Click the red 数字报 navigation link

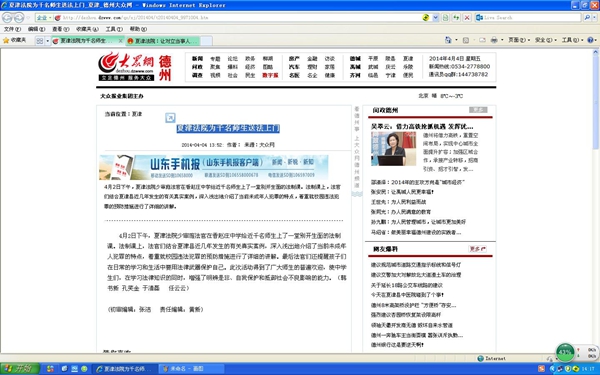click(x=270, y=75)
